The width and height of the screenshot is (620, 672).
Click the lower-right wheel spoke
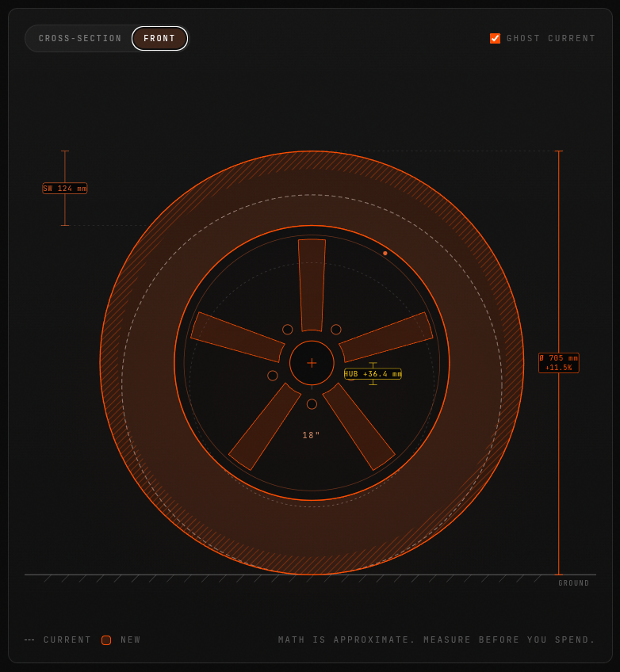358,426
